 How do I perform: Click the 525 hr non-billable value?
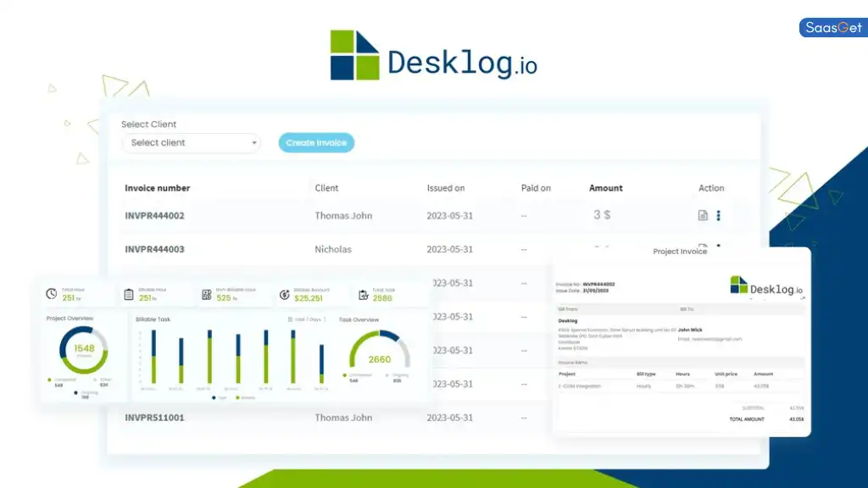(x=227, y=298)
